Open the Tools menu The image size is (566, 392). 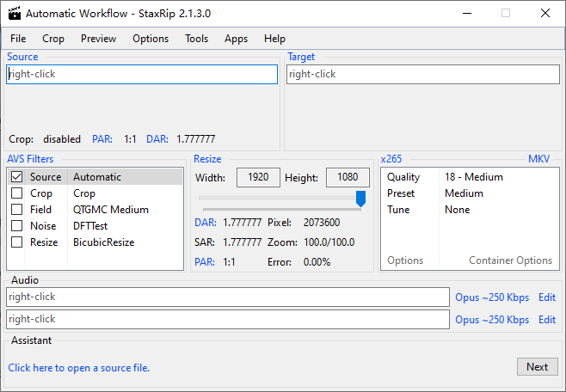tap(196, 39)
